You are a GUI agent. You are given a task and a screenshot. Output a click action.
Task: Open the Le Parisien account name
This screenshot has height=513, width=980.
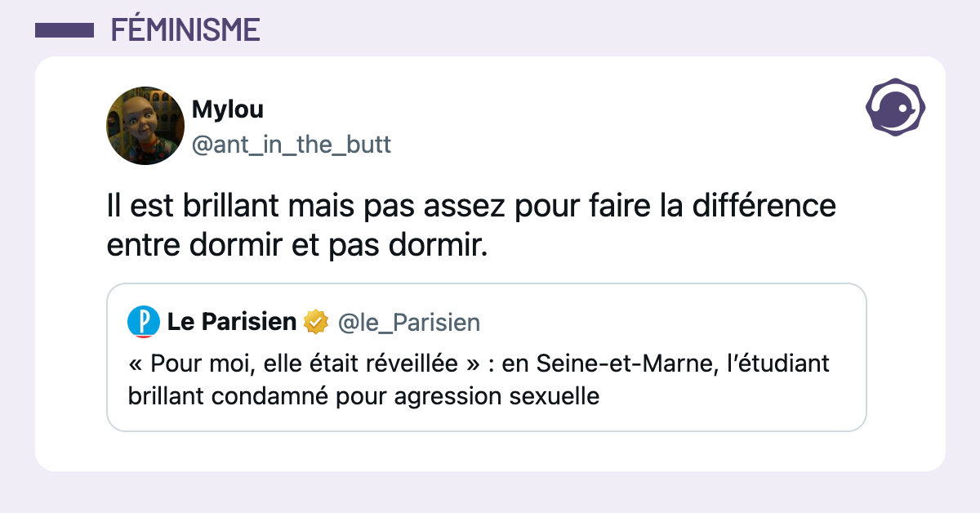point(231,322)
